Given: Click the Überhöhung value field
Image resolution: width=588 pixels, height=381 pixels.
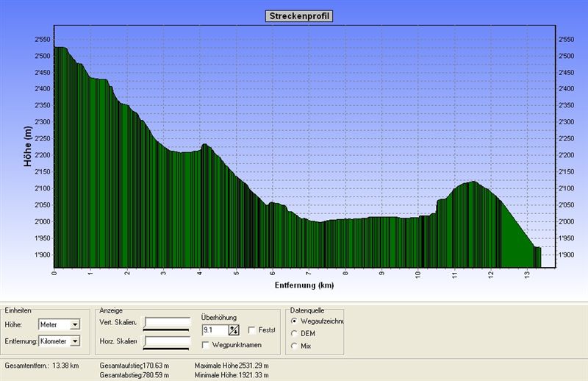Looking at the screenshot, I should point(214,330).
